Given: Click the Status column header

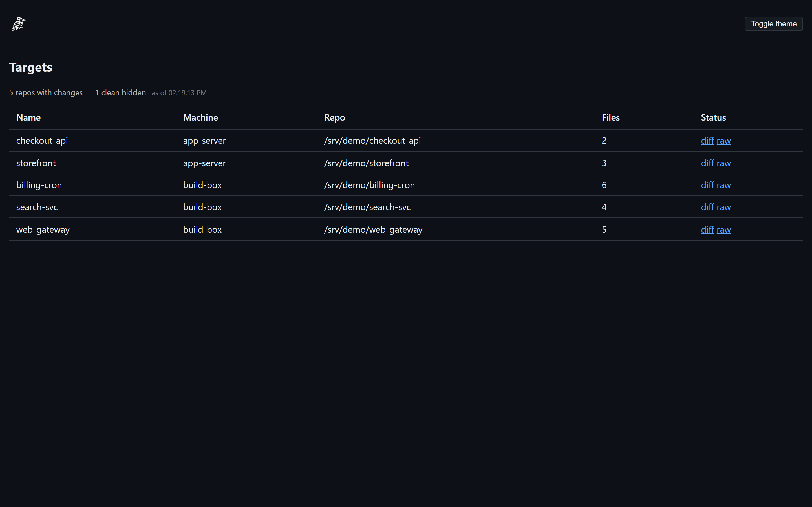Looking at the screenshot, I should [x=713, y=117].
